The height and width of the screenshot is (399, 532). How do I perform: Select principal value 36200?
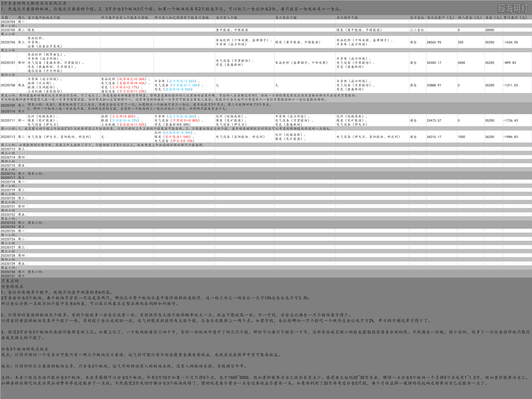(490, 137)
